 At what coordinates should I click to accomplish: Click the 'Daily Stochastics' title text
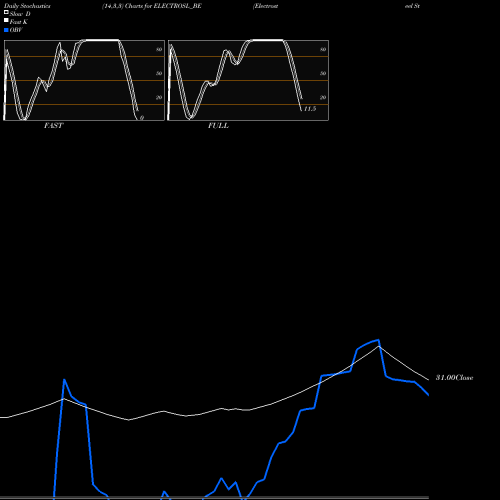click(x=27, y=6)
